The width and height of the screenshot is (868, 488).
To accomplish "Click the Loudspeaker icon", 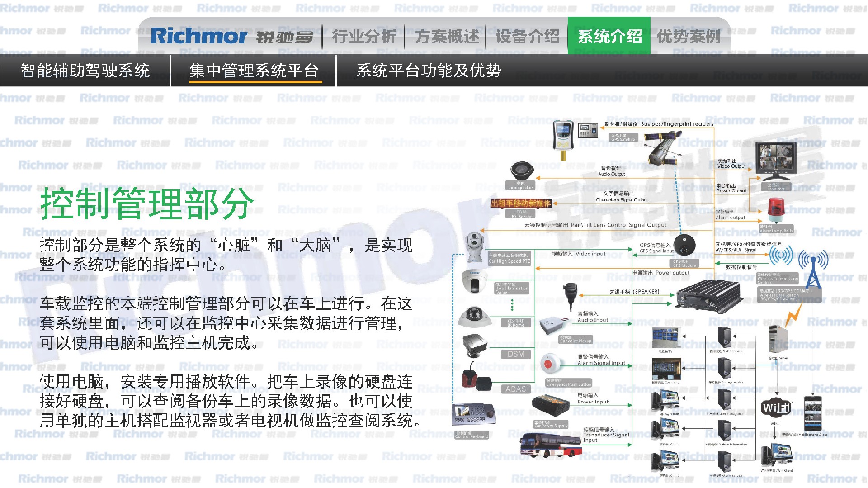I will click(x=522, y=171).
